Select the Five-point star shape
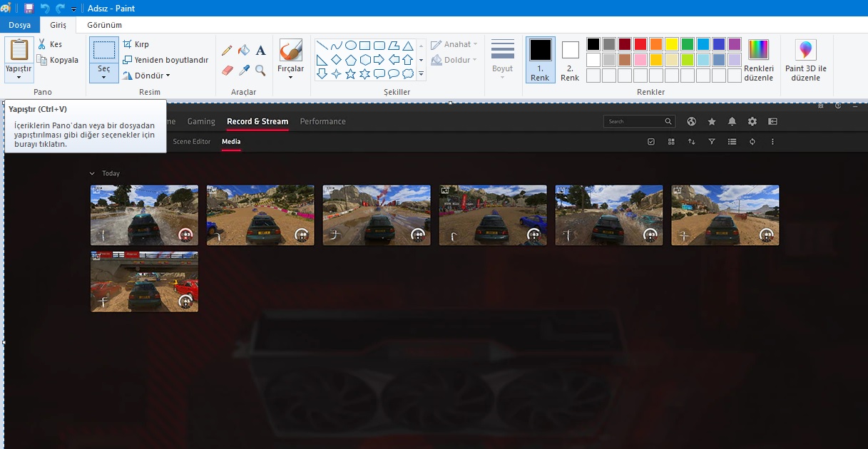 [350, 74]
